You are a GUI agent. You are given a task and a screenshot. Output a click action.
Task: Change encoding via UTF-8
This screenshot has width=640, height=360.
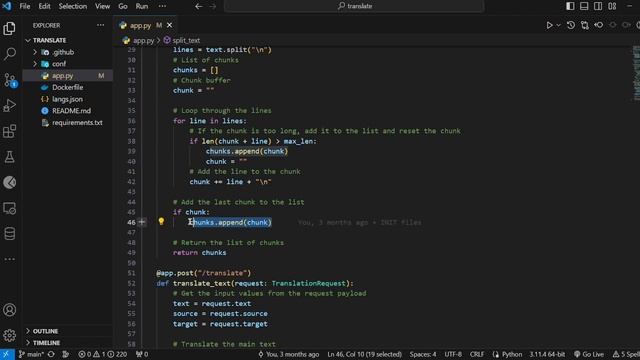point(453,354)
